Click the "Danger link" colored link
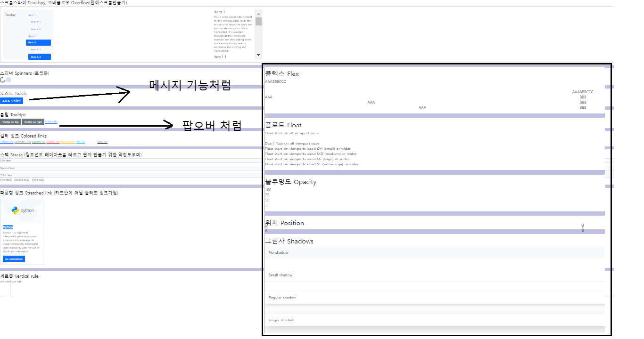This screenshot has height=339, width=644. [53, 142]
